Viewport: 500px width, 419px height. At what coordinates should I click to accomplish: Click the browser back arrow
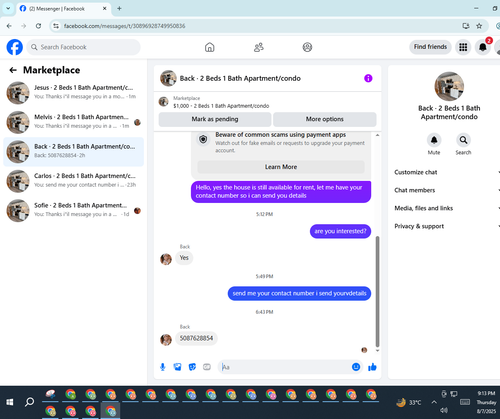pos(9,26)
